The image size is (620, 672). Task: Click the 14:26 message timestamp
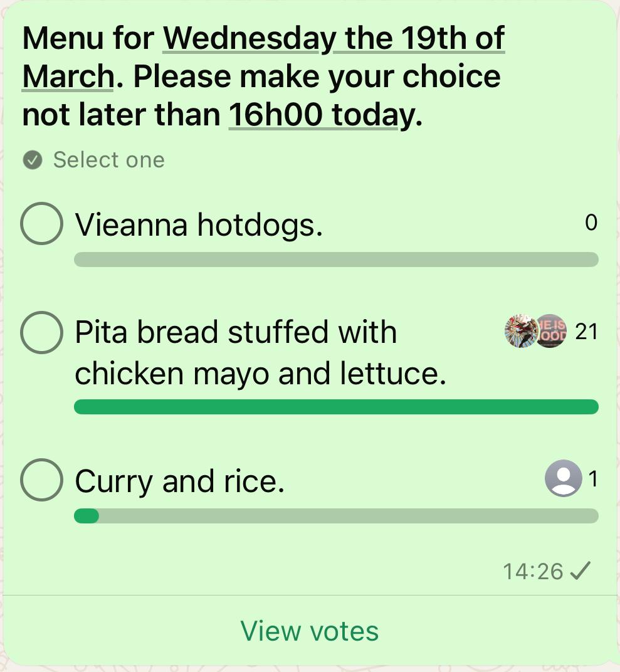533,571
